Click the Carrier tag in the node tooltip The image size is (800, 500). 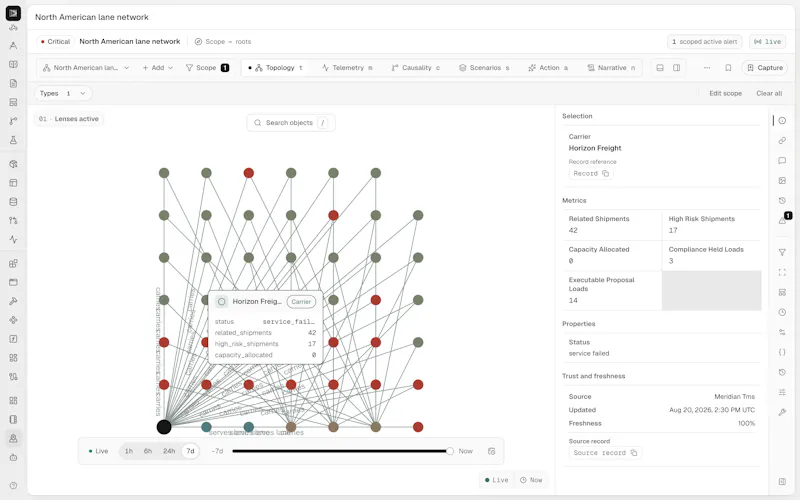point(301,302)
